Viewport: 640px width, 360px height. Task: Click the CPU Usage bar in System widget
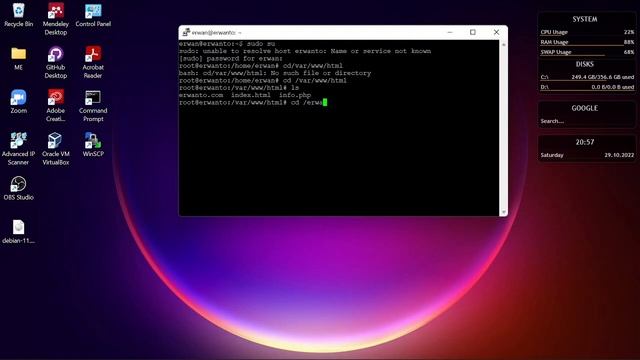587,32
